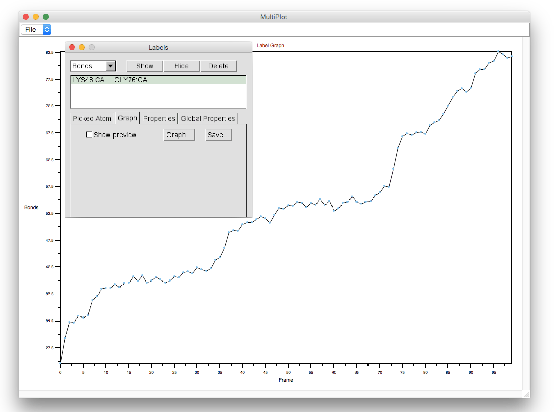Click the Graph button in the tab
Screen dimensions: 556x412
(x=179, y=135)
